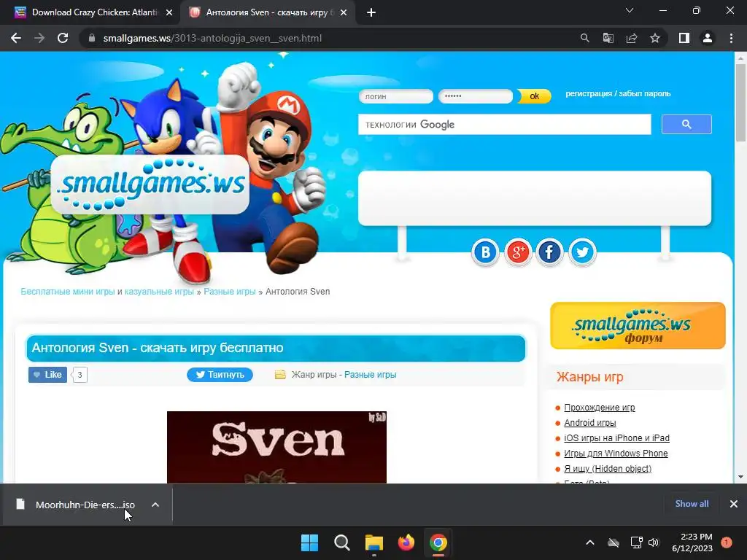Click the Google custom search field

click(x=505, y=124)
